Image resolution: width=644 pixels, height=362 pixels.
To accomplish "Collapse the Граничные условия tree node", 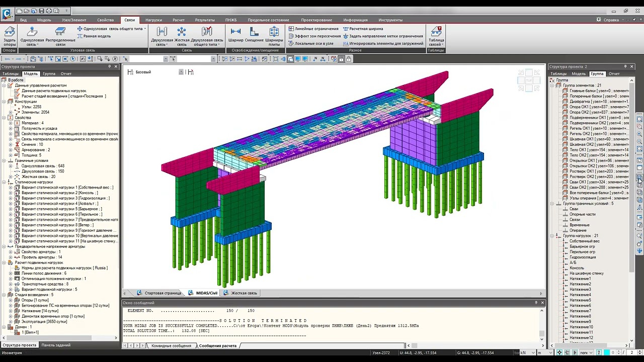I will coord(4,160).
